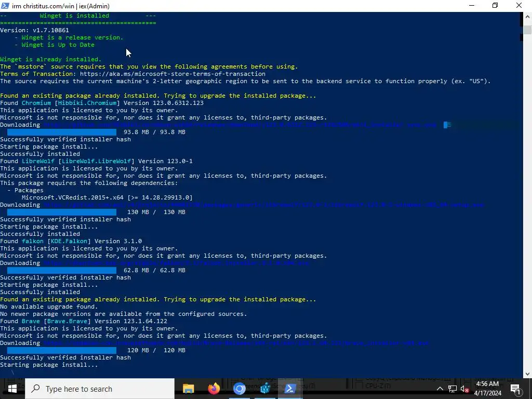This screenshot has width=532, height=399.
Task: Click the Brave installer download URL
Action: click(x=236, y=343)
